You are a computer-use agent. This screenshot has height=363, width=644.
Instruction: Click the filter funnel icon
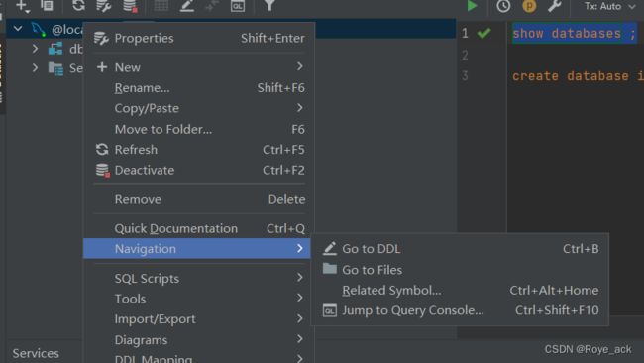point(269,6)
